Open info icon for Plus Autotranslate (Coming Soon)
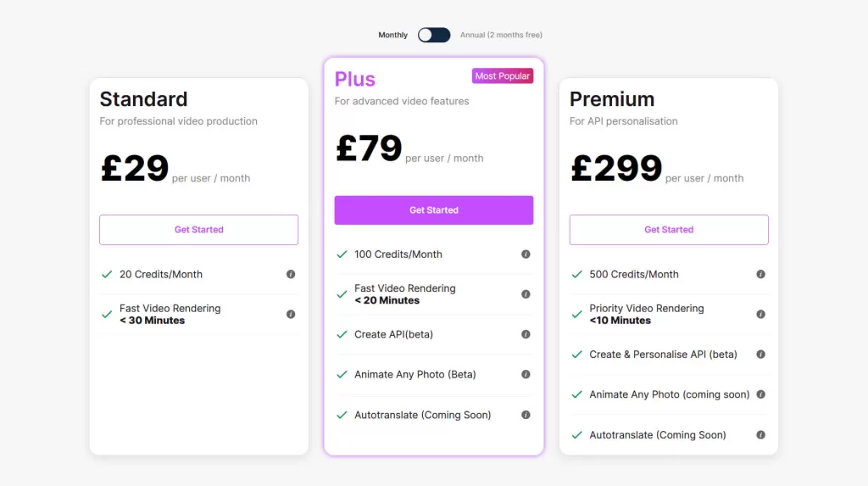 tap(526, 415)
